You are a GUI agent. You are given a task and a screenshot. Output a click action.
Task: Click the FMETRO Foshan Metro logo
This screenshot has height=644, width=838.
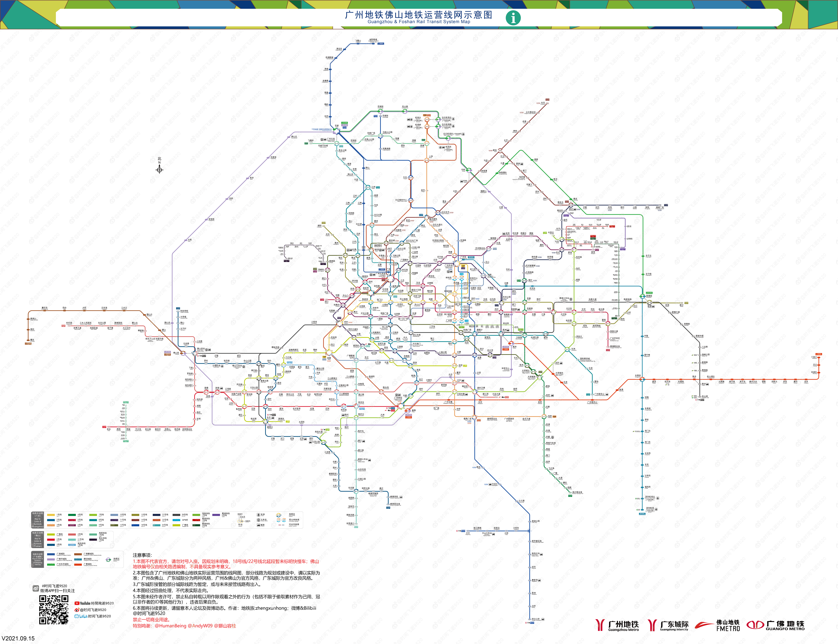click(x=717, y=626)
